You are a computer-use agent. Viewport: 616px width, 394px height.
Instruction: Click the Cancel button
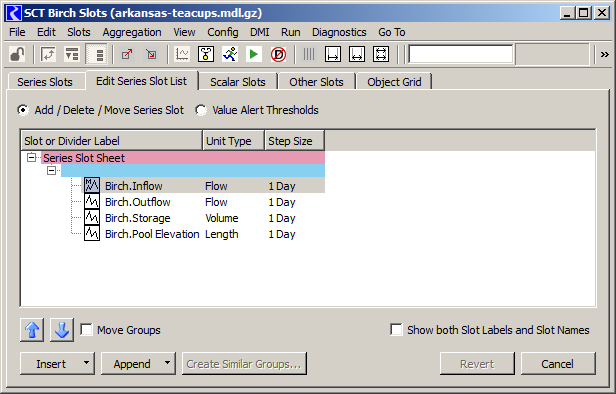coord(558,364)
